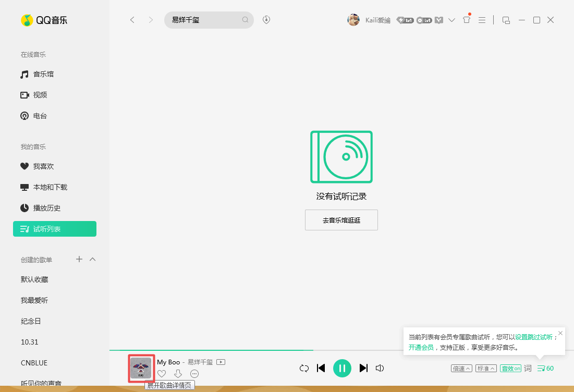Expand the account dropdown arrow
Viewport: 574px width, 392px height.
pyautogui.click(x=451, y=20)
